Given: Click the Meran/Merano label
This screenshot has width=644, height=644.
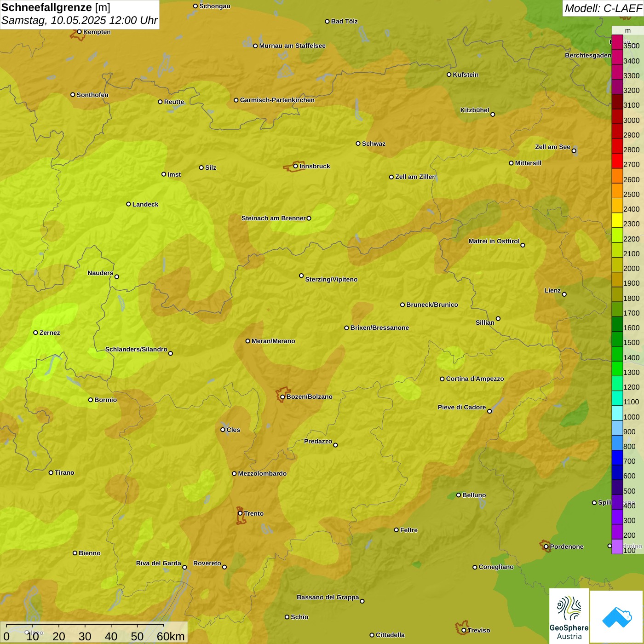Looking at the screenshot, I should pos(273,341).
